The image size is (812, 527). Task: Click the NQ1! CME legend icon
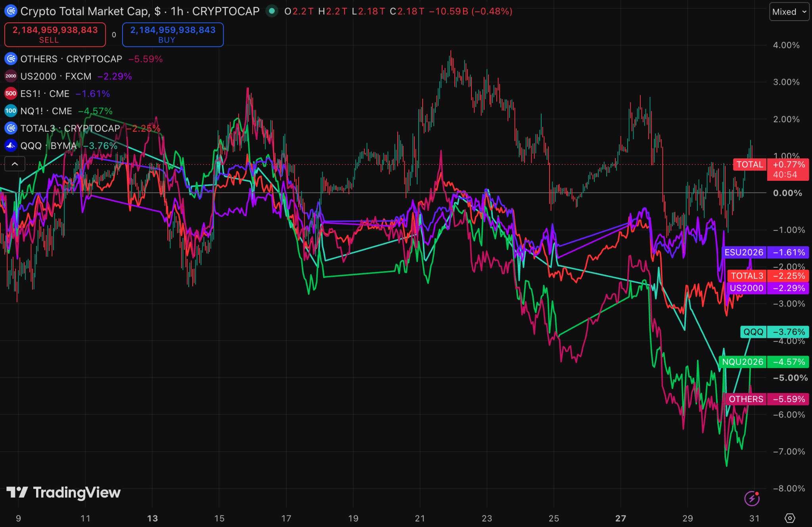click(x=11, y=111)
